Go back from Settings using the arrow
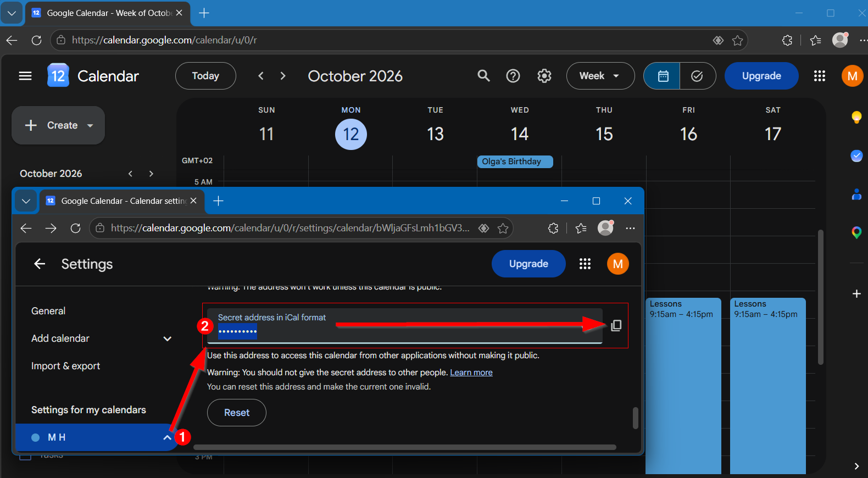This screenshot has width=868, height=478. point(40,264)
